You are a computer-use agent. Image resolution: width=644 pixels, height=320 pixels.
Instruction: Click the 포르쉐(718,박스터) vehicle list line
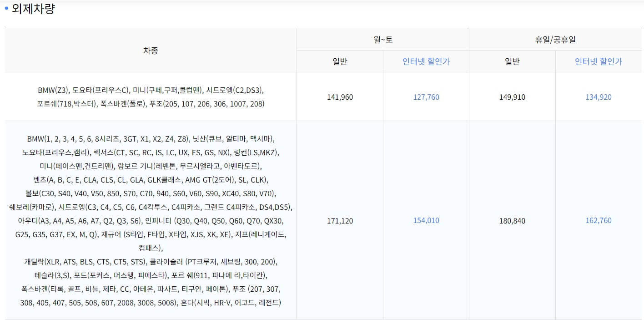tap(151, 104)
